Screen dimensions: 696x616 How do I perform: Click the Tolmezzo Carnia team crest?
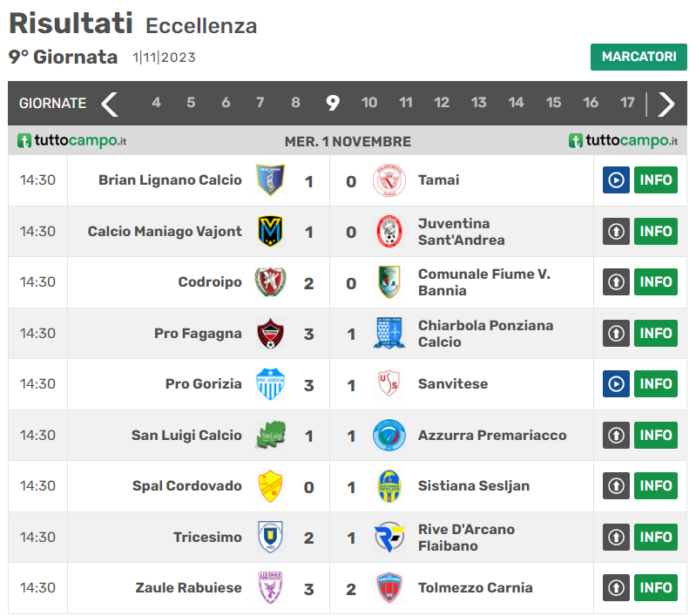pos(389,588)
